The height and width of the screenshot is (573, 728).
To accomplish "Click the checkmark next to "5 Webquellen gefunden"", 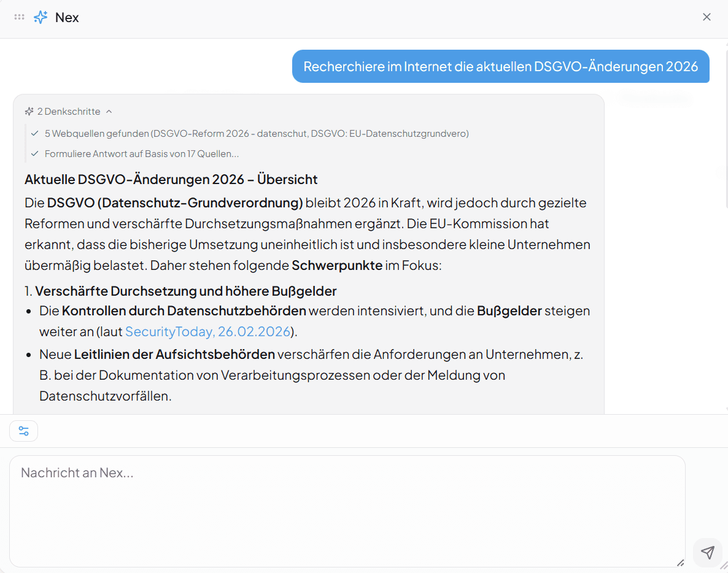I will (x=35, y=133).
